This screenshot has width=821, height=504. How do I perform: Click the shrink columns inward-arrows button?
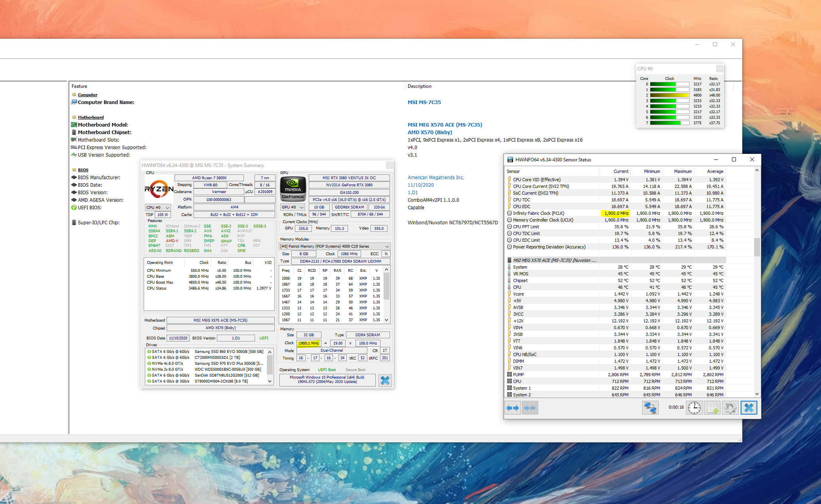pyautogui.click(x=530, y=408)
